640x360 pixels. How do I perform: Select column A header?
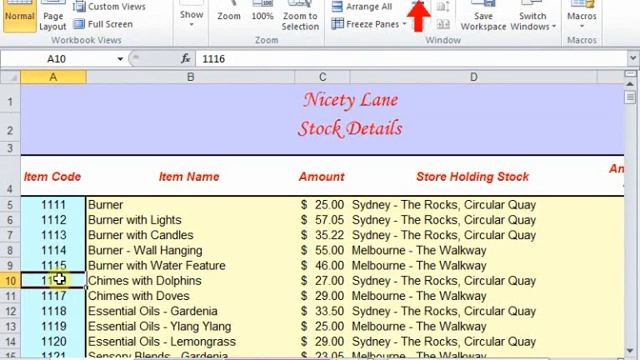[53, 77]
